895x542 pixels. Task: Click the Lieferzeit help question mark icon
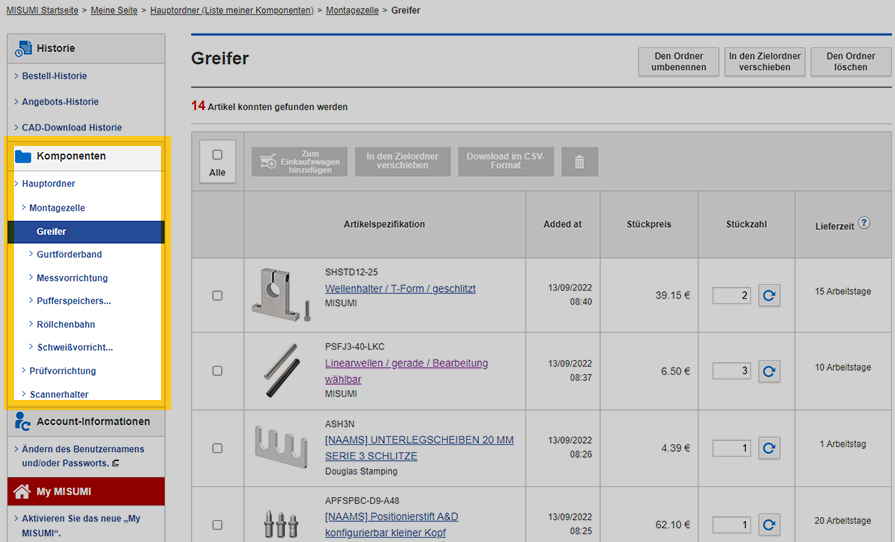864,223
